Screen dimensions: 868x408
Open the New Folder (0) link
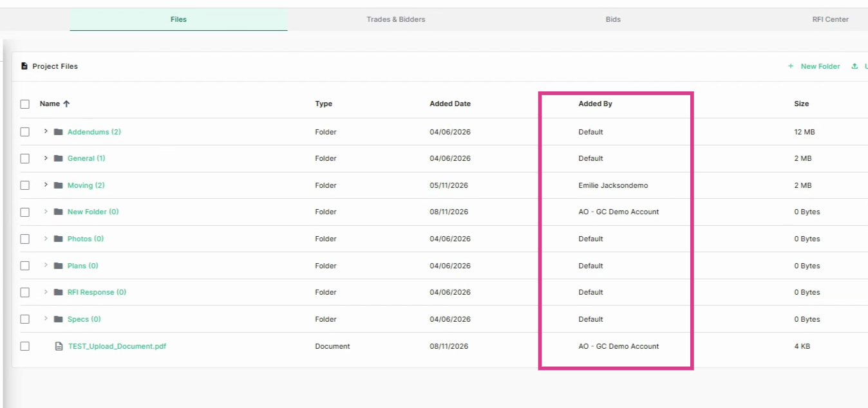(x=93, y=212)
